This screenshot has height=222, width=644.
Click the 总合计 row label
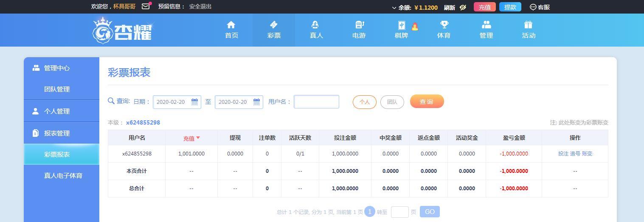pos(137,189)
